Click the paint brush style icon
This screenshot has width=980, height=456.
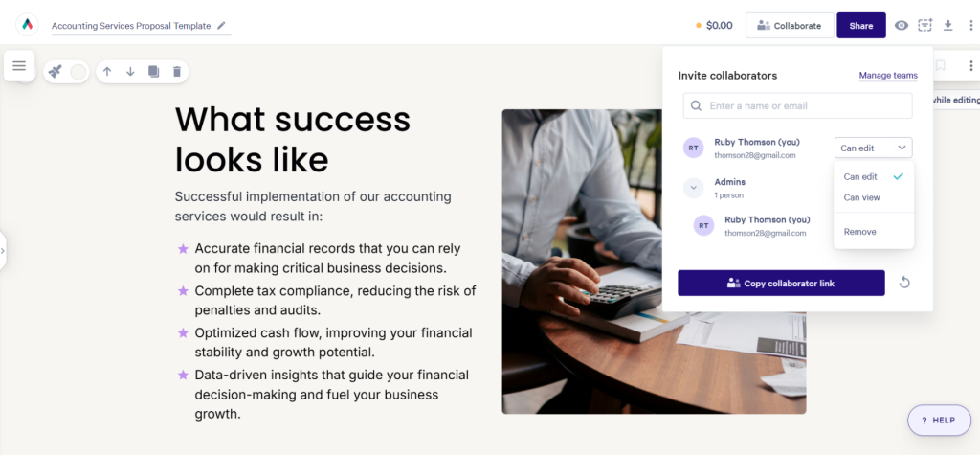[x=56, y=72]
